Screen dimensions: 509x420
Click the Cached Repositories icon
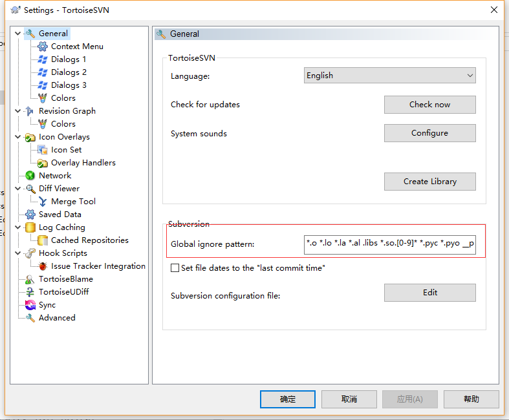pyautogui.click(x=43, y=240)
